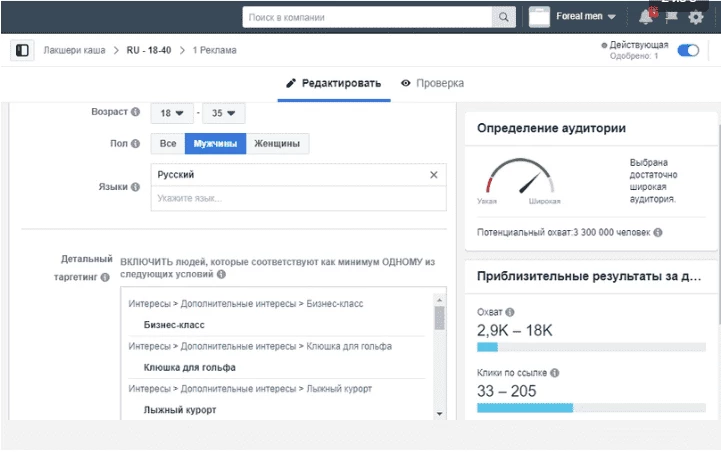
Task: Open the notifications bell
Action: click(x=646, y=17)
